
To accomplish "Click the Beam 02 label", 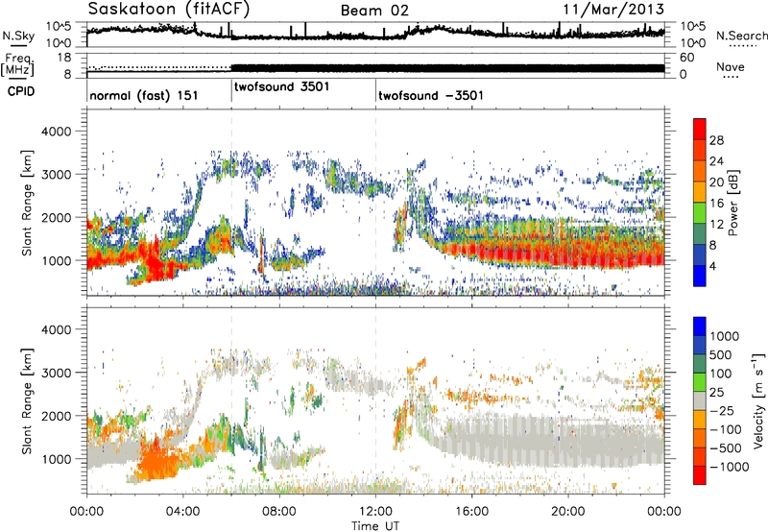I will pyautogui.click(x=374, y=11).
